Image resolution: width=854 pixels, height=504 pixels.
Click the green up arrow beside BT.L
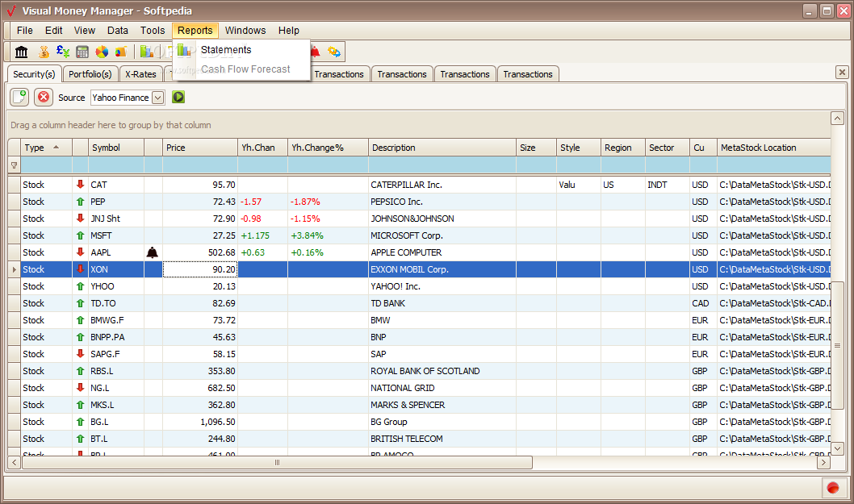click(x=80, y=439)
